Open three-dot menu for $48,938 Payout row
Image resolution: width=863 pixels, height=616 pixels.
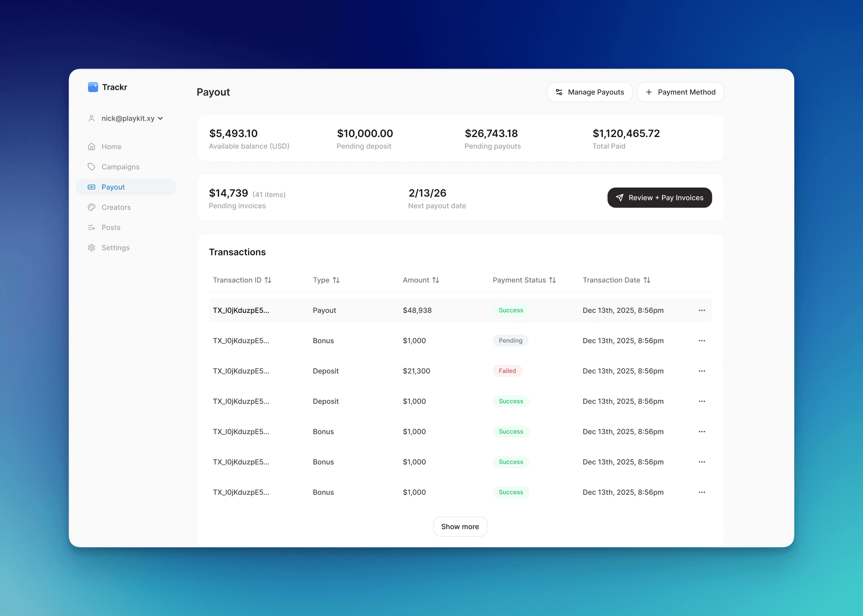[702, 310]
